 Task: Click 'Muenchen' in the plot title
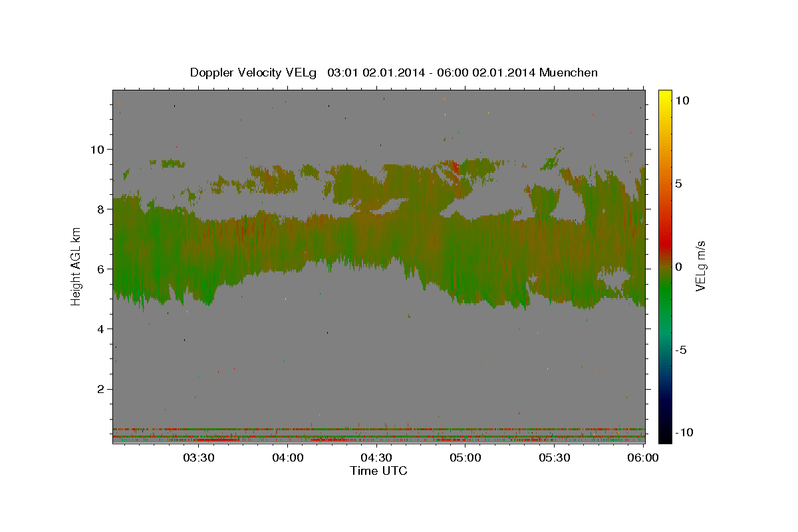point(569,72)
